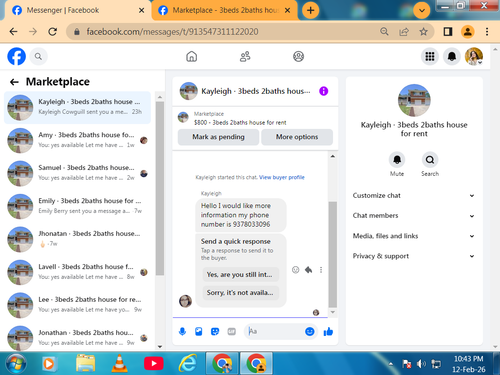The width and height of the screenshot is (500, 375).
Task: Click the back arrow beside Marketplace heading
Action: point(14,82)
